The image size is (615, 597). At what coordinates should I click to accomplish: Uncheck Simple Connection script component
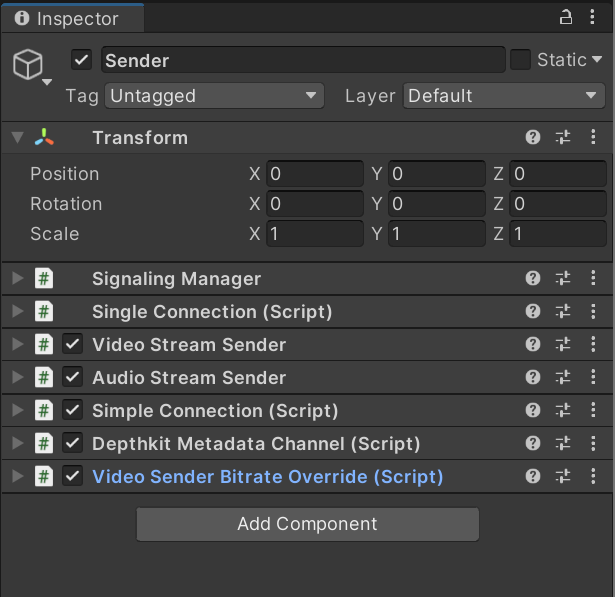pyautogui.click(x=72, y=411)
